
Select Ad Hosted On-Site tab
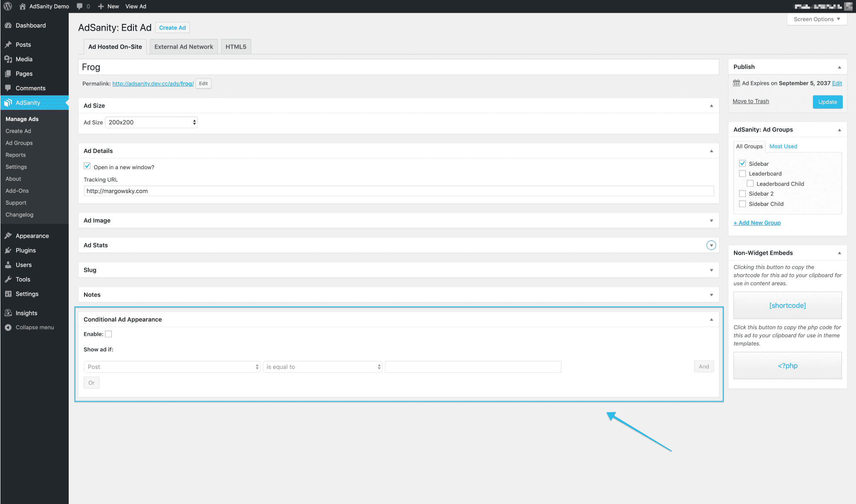[115, 47]
